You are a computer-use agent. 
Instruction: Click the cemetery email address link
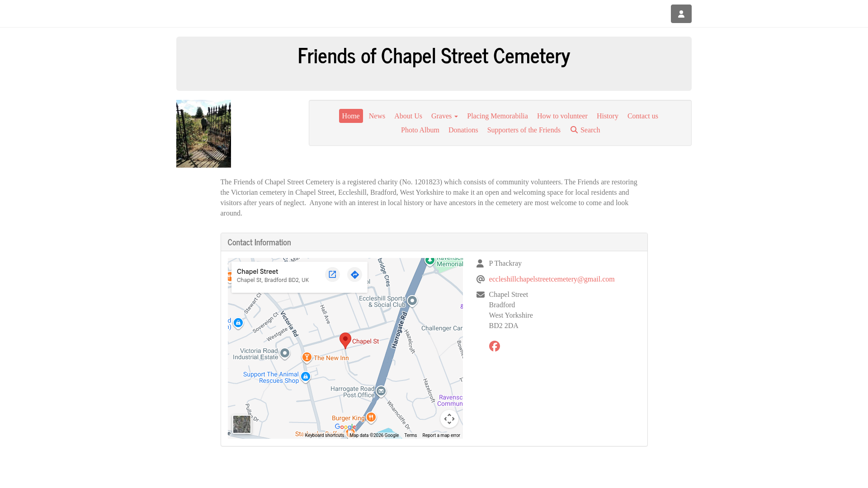tap(552, 279)
